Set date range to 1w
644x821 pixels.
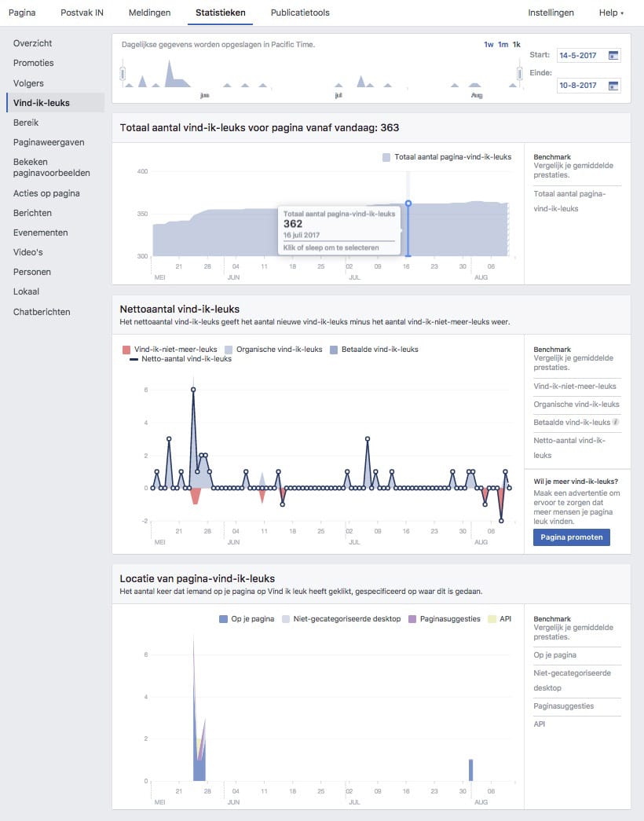(x=488, y=45)
